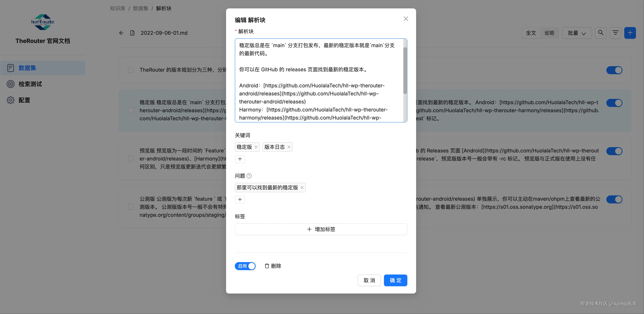Remove the 版本日志 keyword tag
The height and width of the screenshot is (314, 644).
[x=289, y=147]
